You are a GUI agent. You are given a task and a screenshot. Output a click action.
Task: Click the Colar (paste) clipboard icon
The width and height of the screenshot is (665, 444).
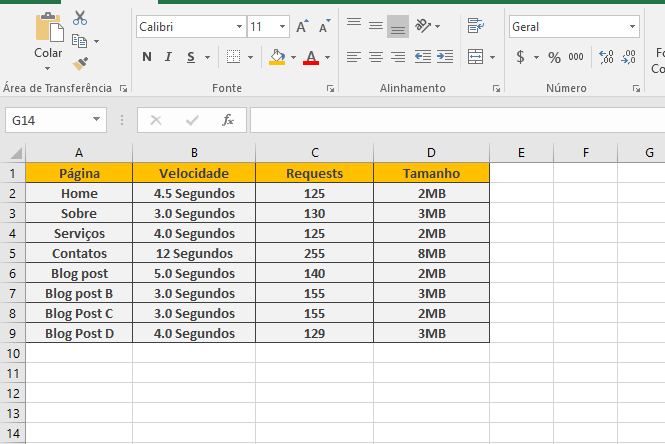point(49,27)
